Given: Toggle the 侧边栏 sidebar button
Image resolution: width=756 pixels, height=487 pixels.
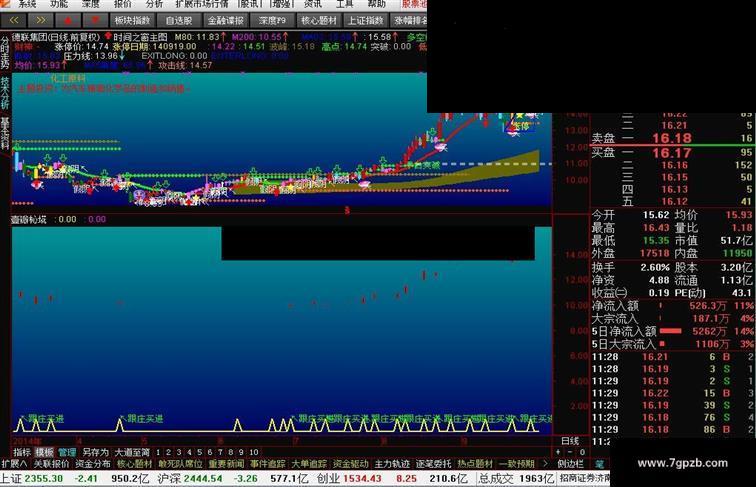Looking at the screenshot, I should pyautogui.click(x=570, y=464).
